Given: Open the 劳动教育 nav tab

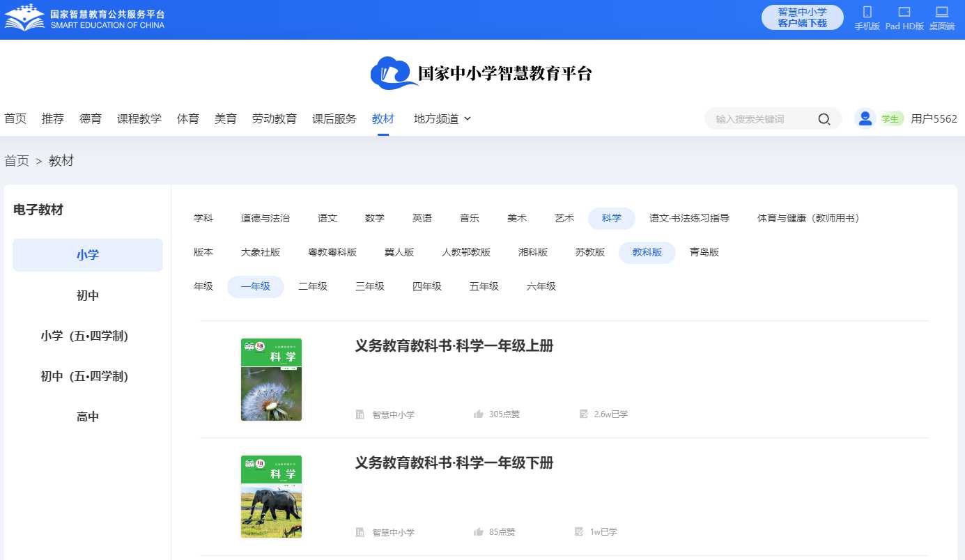Looking at the screenshot, I should (x=275, y=119).
